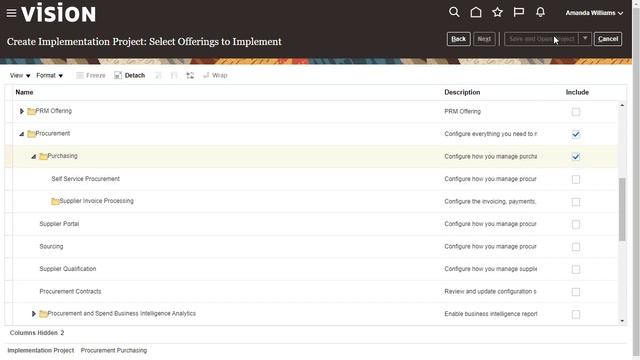Select the Sourcing row
The height and width of the screenshot is (360, 640).
tap(311, 247)
